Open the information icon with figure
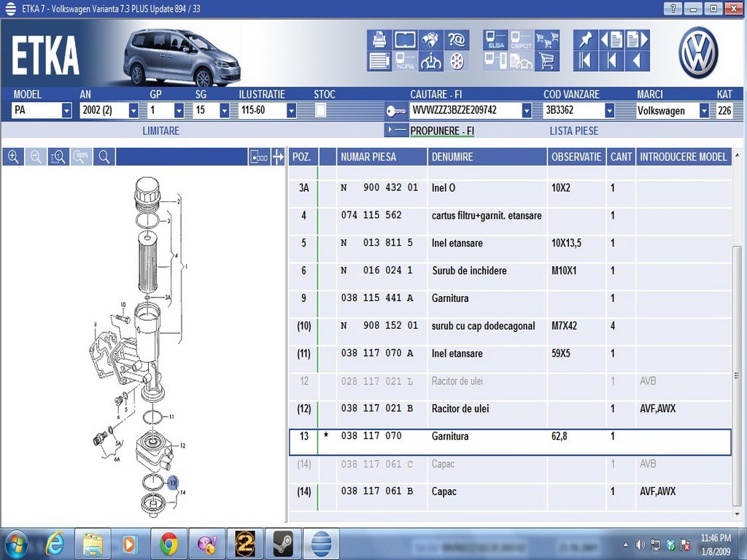 click(430, 61)
